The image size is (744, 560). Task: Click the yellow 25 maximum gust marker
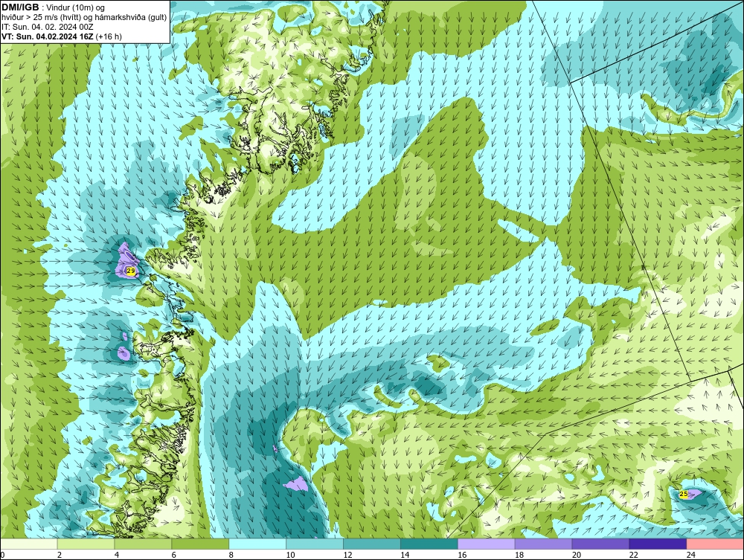pyautogui.click(x=683, y=494)
